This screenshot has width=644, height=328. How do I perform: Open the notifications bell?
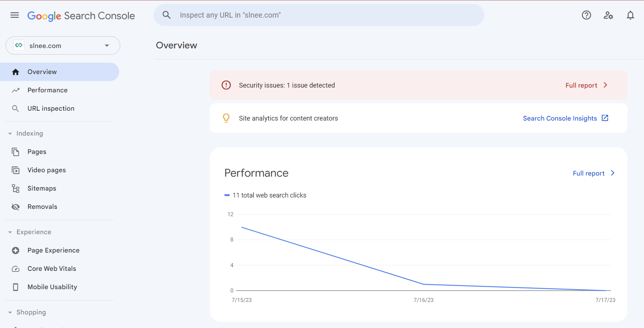[630, 15]
